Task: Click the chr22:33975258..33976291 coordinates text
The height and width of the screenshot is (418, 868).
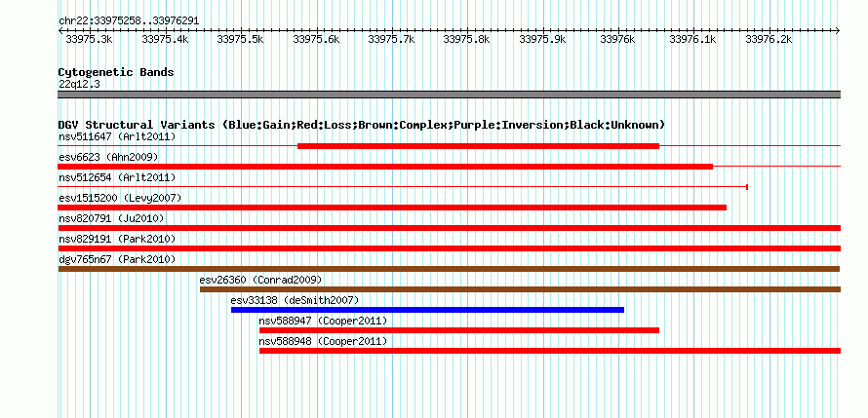Action: point(129,21)
